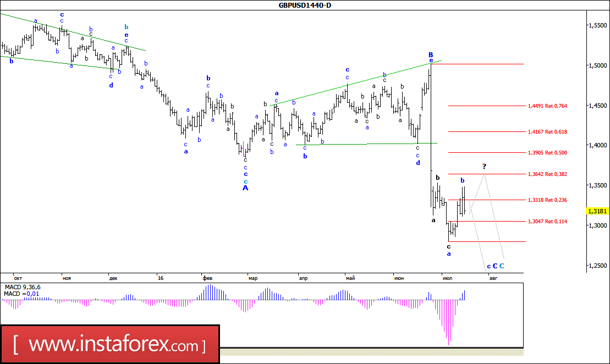This screenshot has height=364, width=610.
Task: Click the 1,3000 price axis value
Action: tap(597, 225)
